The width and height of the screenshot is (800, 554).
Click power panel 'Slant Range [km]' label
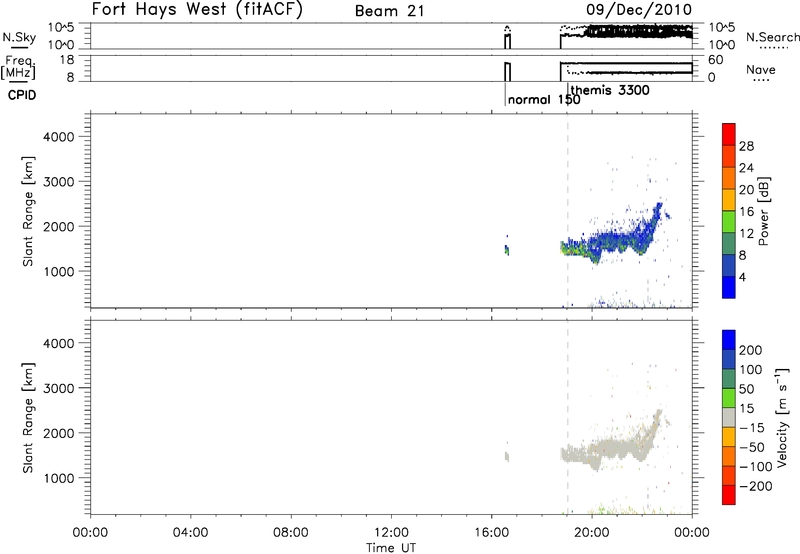[28, 211]
